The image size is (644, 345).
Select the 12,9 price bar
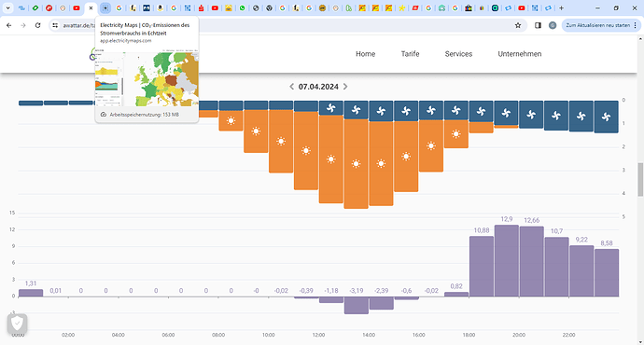coord(507,260)
